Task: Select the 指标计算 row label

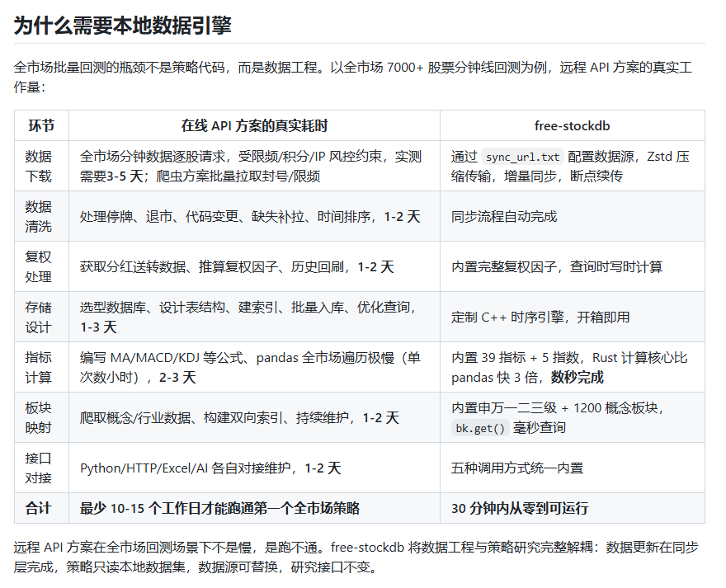Action: 39,367
